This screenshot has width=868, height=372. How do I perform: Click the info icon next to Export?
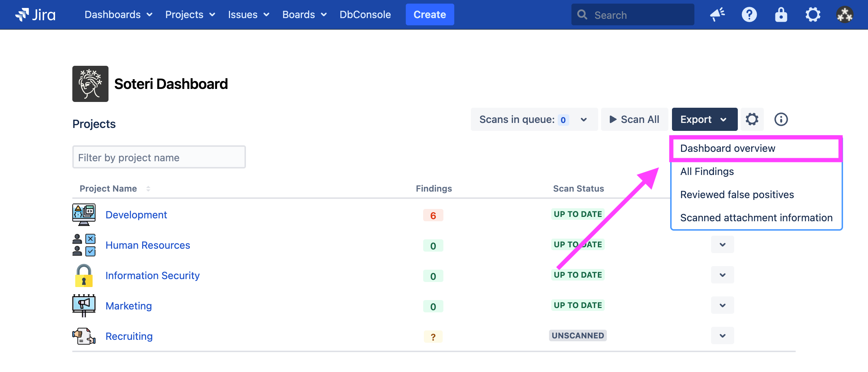[780, 119]
